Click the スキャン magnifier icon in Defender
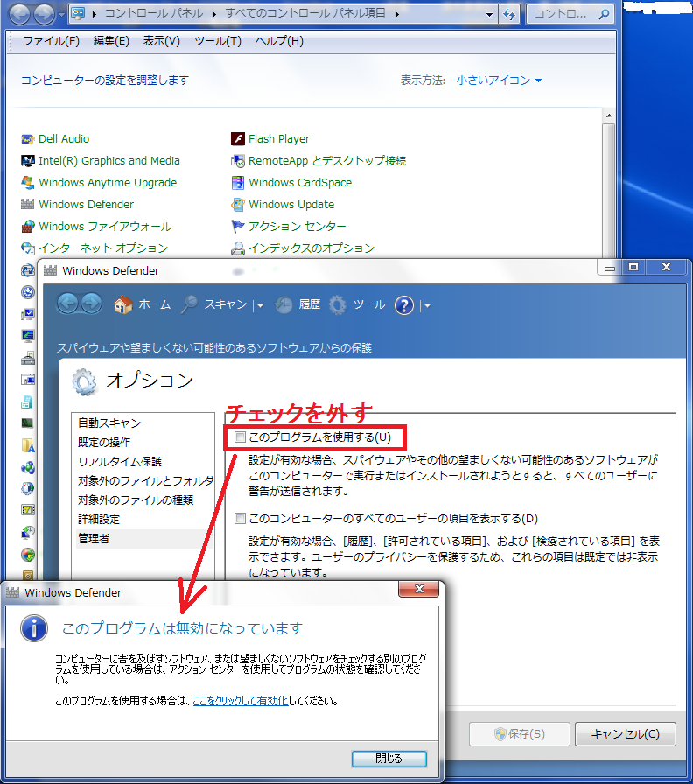The height and width of the screenshot is (784, 693). (x=189, y=304)
